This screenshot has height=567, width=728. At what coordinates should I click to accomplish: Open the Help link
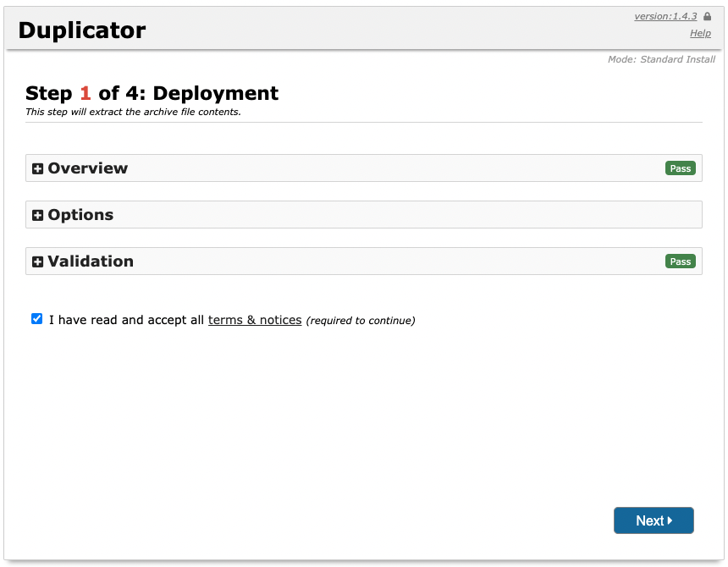click(700, 33)
